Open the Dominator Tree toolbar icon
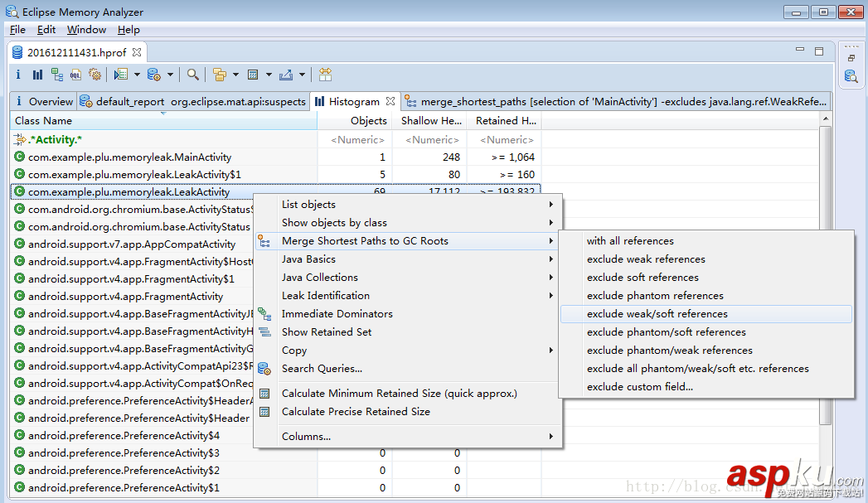The width and height of the screenshot is (868, 503). coord(56,75)
